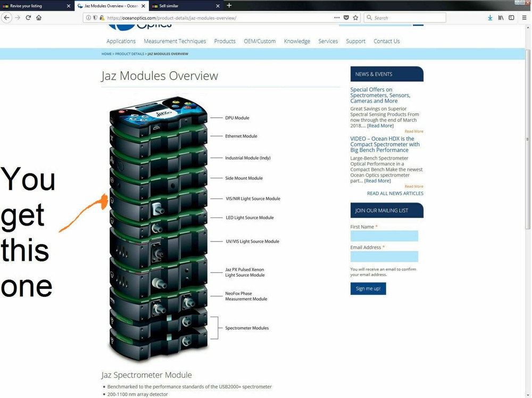
Task: Click the JOIN OUR MAILING LIST header
Action: (386, 210)
